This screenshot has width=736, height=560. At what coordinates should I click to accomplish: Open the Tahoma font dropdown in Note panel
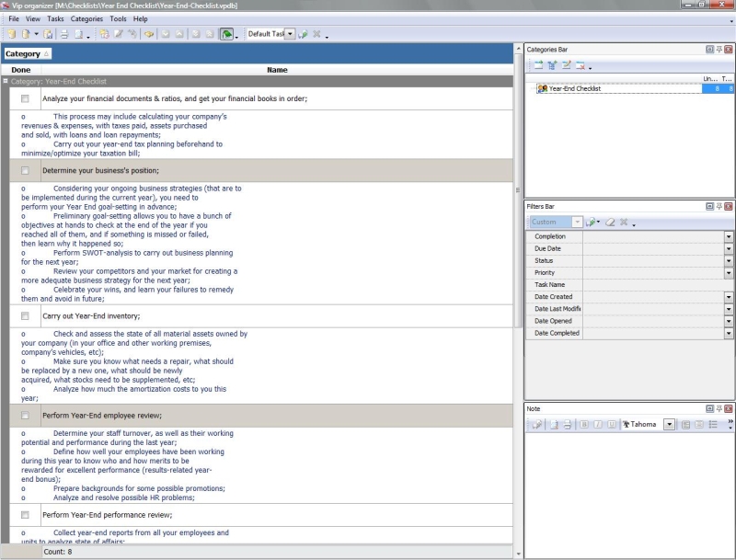pyautogui.click(x=670, y=424)
